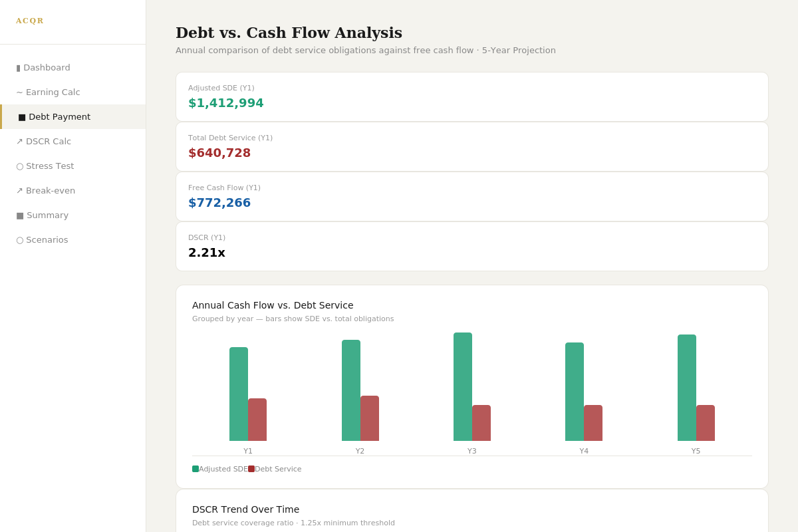This screenshot has height=532, width=798.
Task: Click the Y3 green SDE bar
Action: pos(463,386)
